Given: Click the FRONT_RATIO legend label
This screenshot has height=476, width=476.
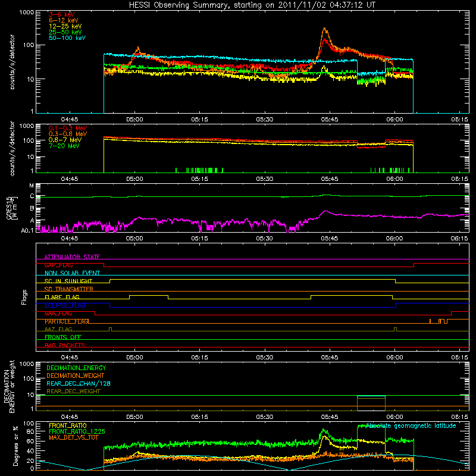Looking at the screenshot, I should click(68, 425).
